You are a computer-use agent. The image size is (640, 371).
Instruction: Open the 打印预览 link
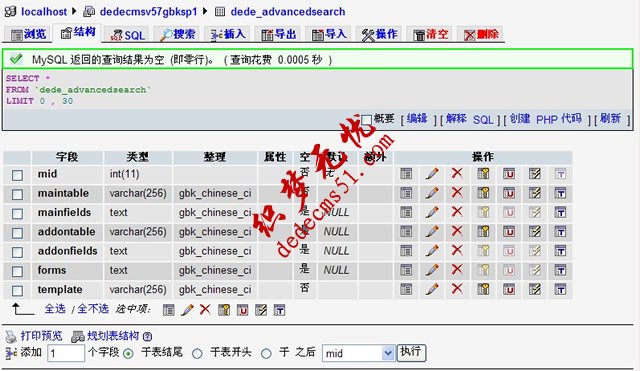point(41,336)
